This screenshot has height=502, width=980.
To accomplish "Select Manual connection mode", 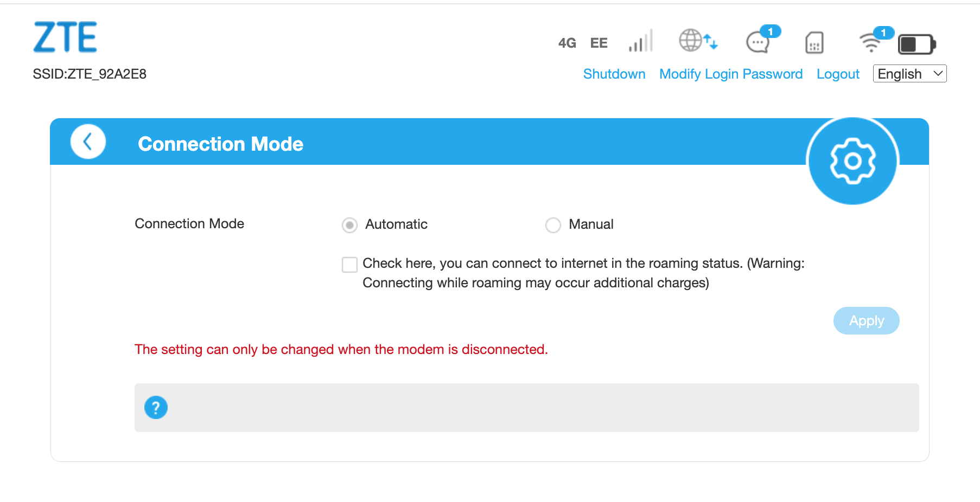I will (x=553, y=224).
